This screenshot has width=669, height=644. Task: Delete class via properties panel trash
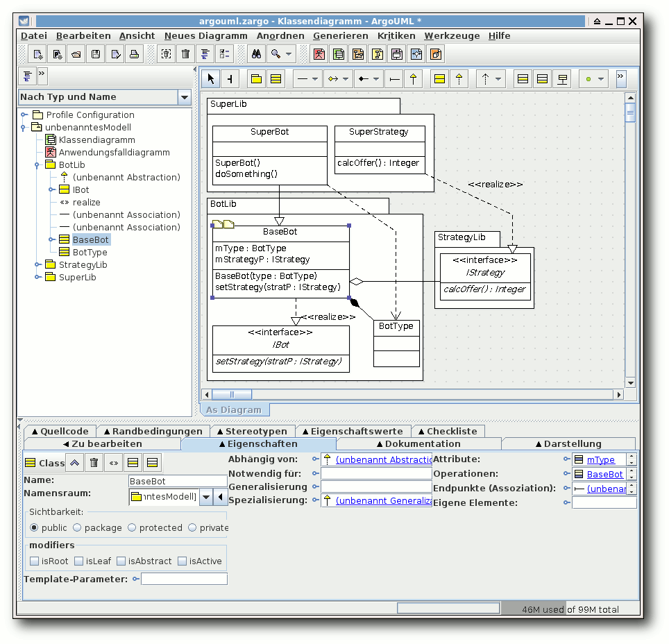[94, 463]
